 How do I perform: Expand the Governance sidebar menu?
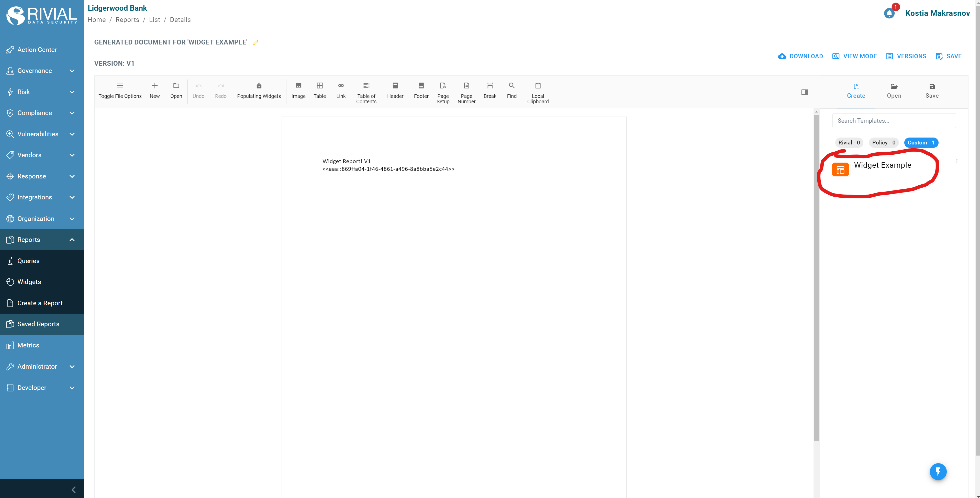[42, 71]
